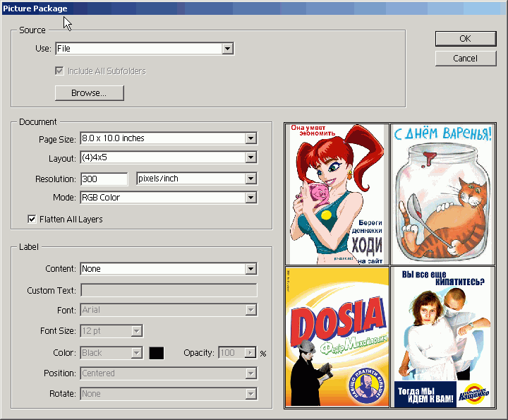This screenshot has width=508, height=420.
Task: Click the Picture Package title bar
Action: pos(254,8)
